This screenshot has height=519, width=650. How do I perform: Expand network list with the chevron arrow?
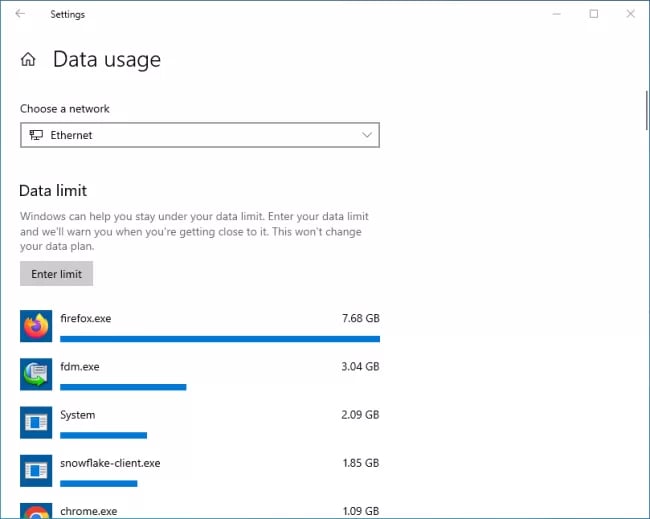tap(366, 135)
